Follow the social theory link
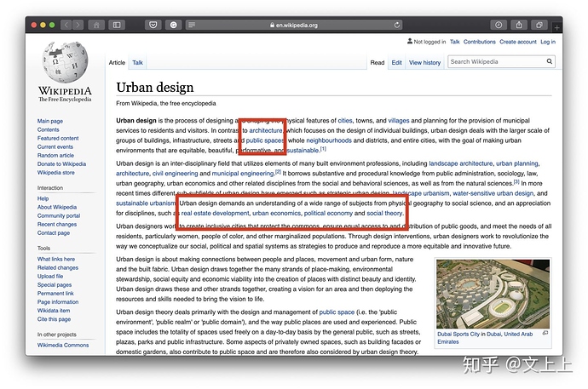The height and width of the screenshot is (389, 588). click(384, 213)
